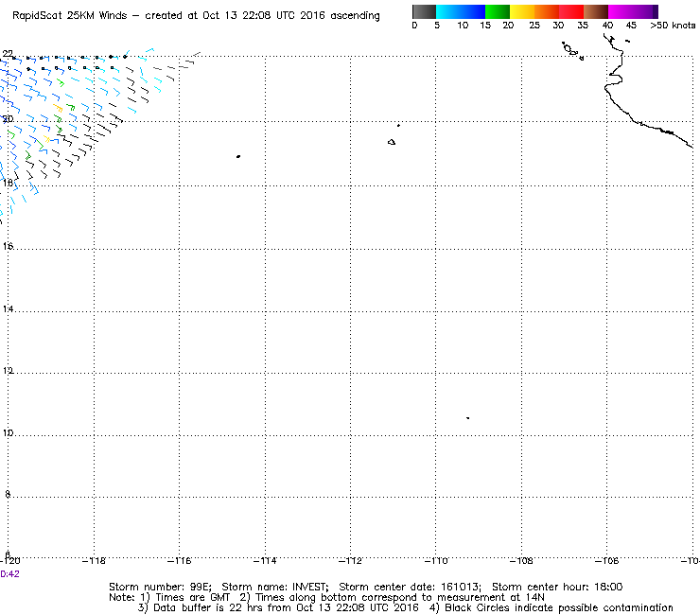Click the magenta-purple 40-50 knots color band
Viewport: 700px width, 615px height.
(x=633, y=11)
